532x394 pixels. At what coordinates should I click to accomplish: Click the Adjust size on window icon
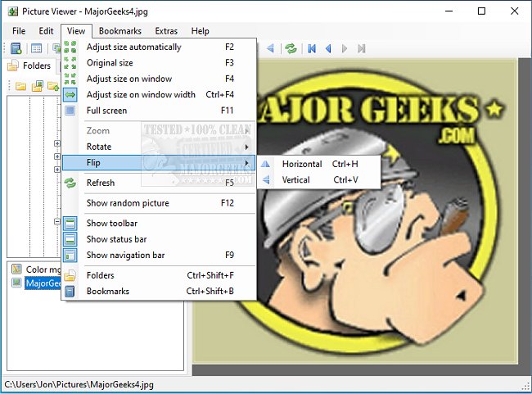(70, 79)
